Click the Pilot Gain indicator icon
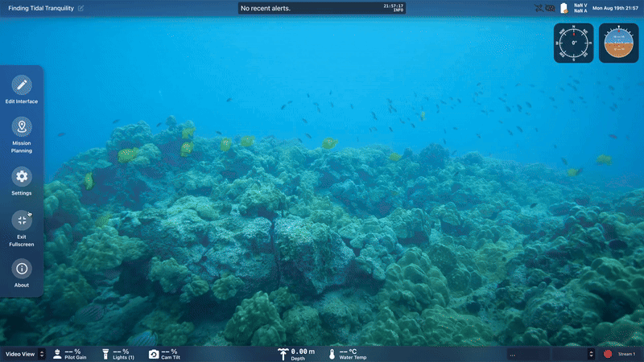The image size is (644, 362). click(58, 354)
